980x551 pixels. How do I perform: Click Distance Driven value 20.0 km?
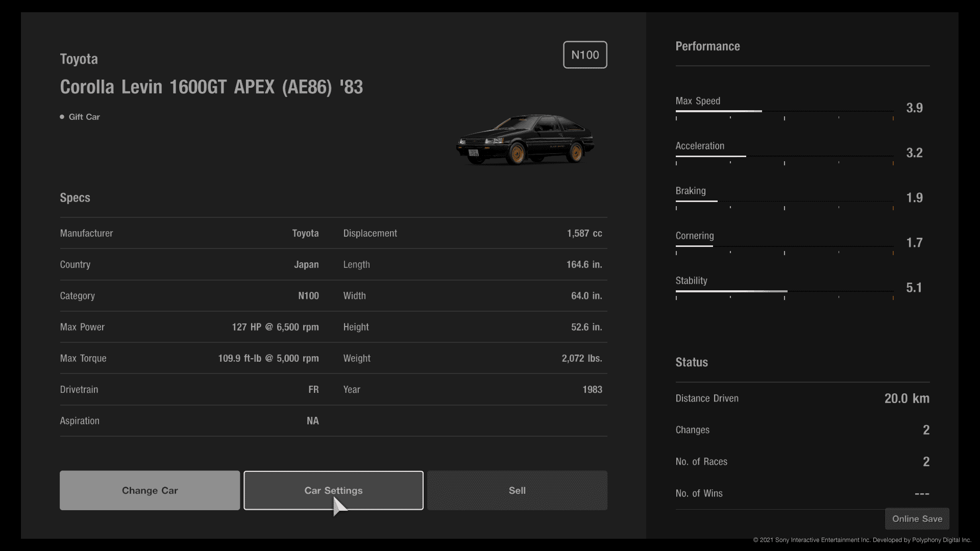[x=907, y=398]
